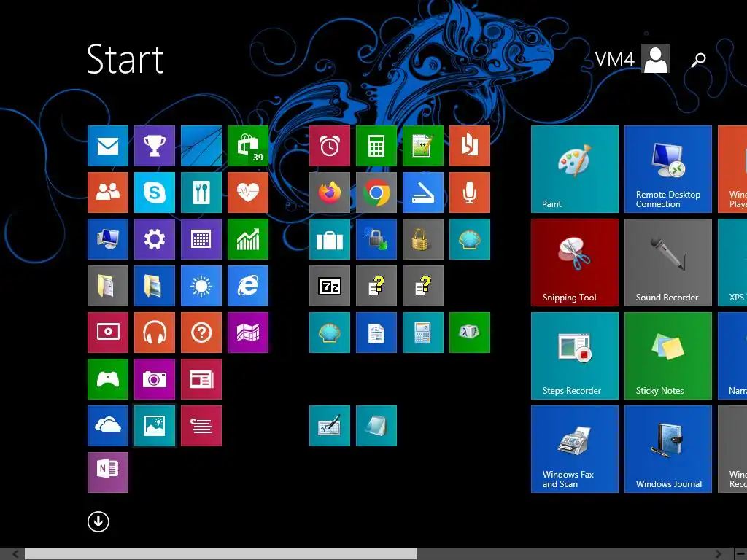Click the scrollbar right arrow
747x560 pixels.
[x=719, y=554]
